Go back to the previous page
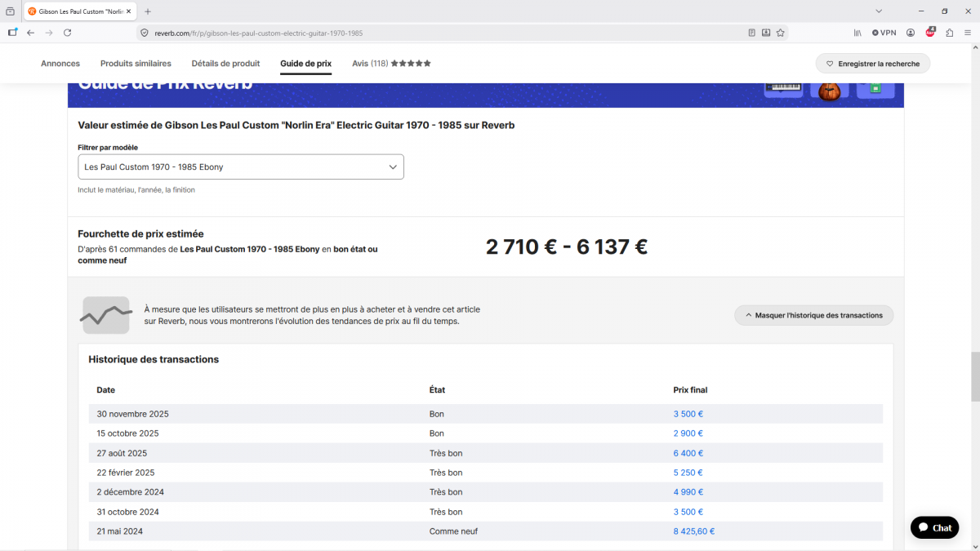The image size is (980, 551). (x=31, y=33)
